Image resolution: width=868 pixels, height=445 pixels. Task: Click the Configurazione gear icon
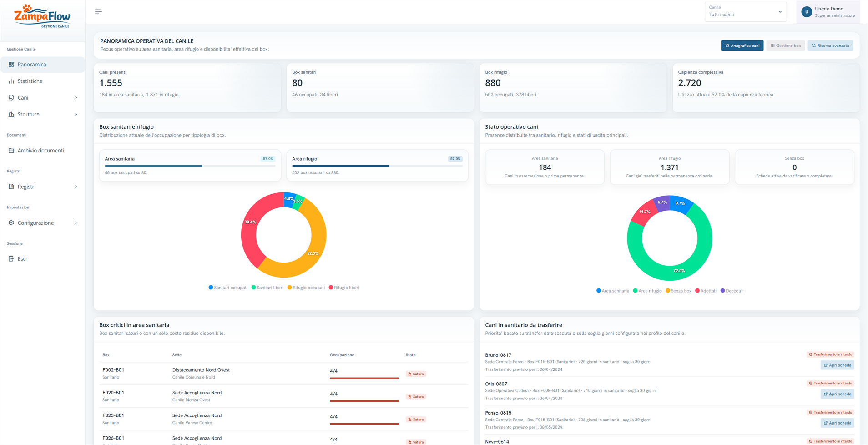click(11, 223)
